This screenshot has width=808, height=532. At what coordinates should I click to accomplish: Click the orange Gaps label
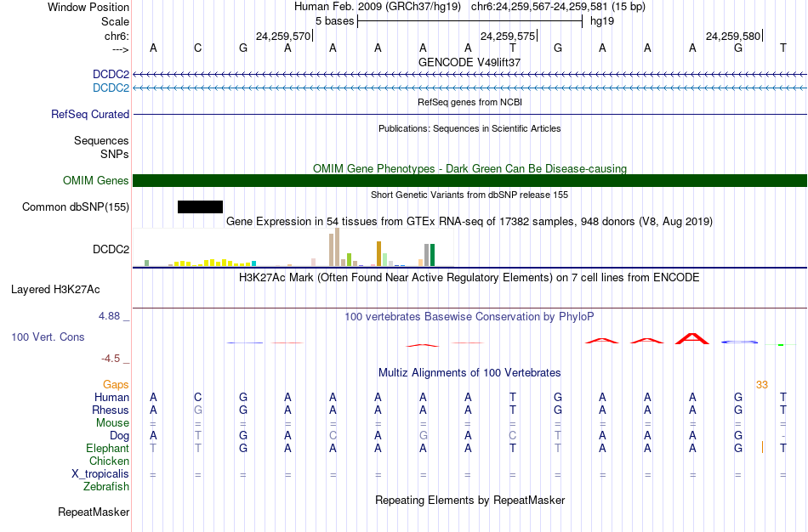tap(116, 385)
